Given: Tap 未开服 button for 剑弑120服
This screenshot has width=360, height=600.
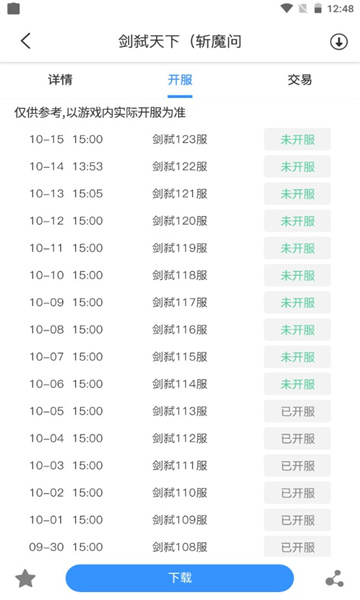Looking at the screenshot, I should click(297, 221).
